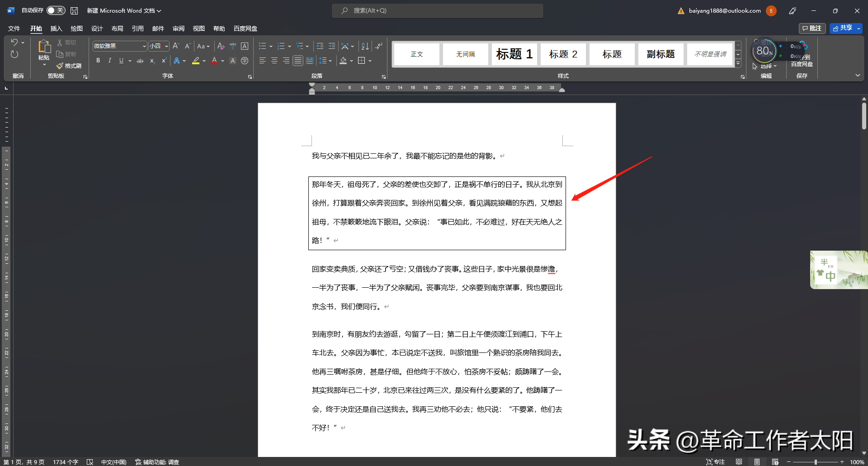The width and height of the screenshot is (868, 466).
Task: Apply the red font color
Action: (x=214, y=61)
